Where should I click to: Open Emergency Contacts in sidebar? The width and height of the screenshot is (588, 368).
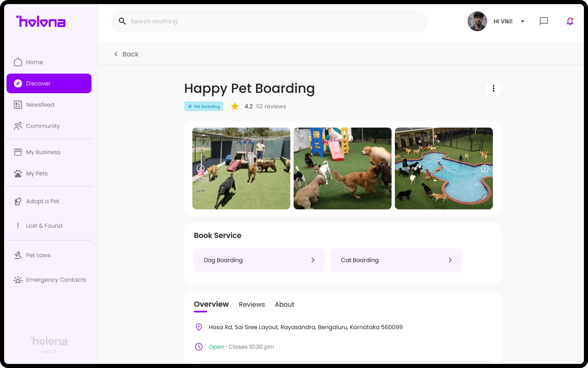coord(49,280)
